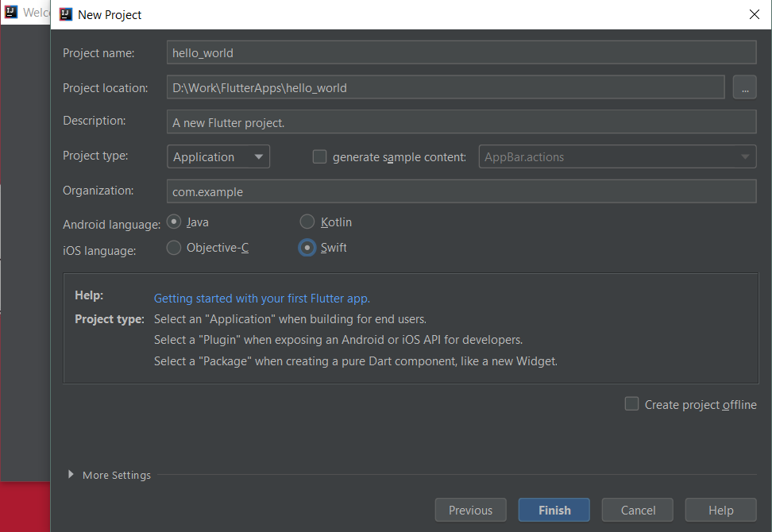Enable generate sample content checkbox
This screenshot has height=532, width=772.
pos(320,157)
